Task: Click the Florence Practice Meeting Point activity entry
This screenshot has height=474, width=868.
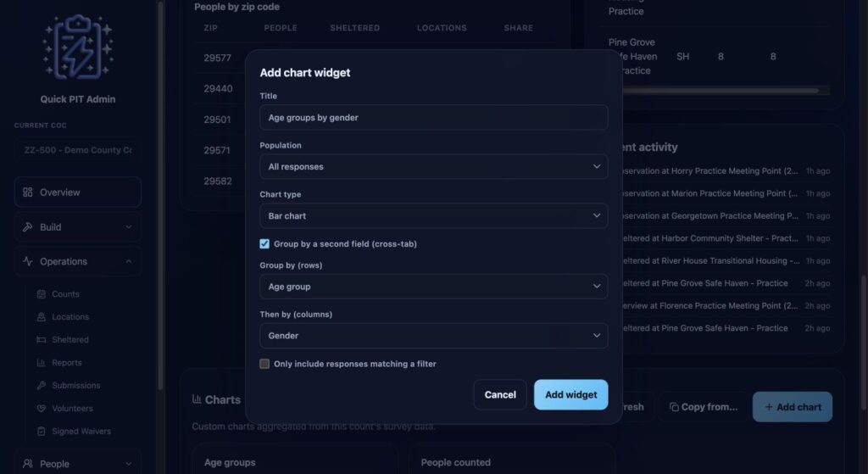Action: click(x=726, y=305)
